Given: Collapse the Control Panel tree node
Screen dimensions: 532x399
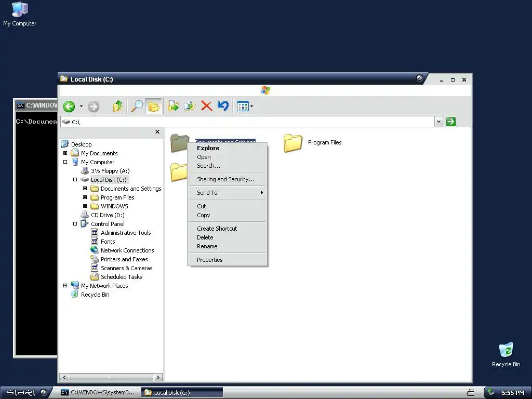Looking at the screenshot, I should point(75,223).
